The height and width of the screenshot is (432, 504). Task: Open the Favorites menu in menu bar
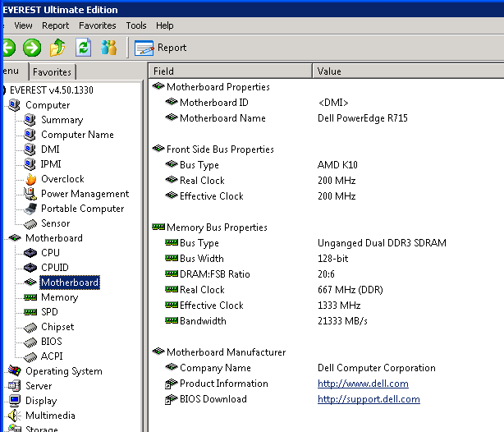[98, 25]
